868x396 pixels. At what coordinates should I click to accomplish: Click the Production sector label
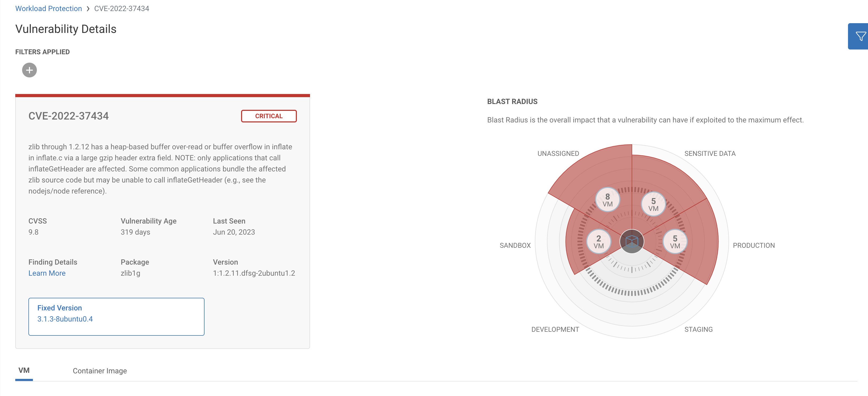click(x=754, y=245)
